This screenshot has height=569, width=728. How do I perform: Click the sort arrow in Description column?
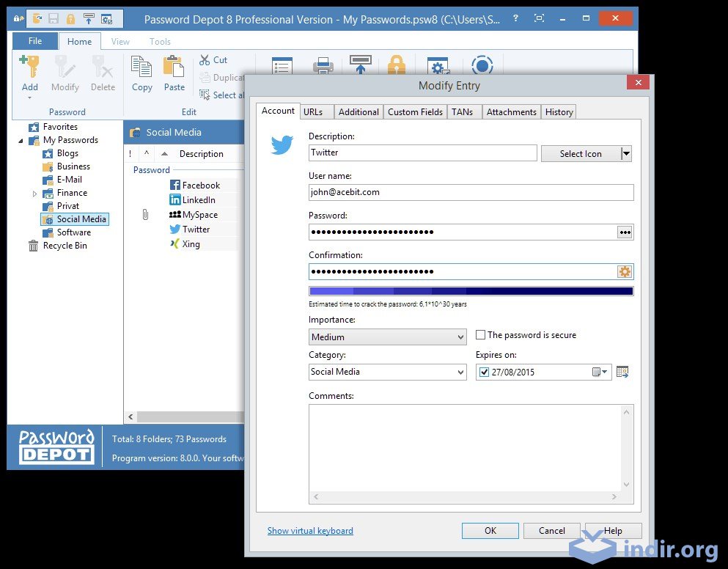click(164, 154)
